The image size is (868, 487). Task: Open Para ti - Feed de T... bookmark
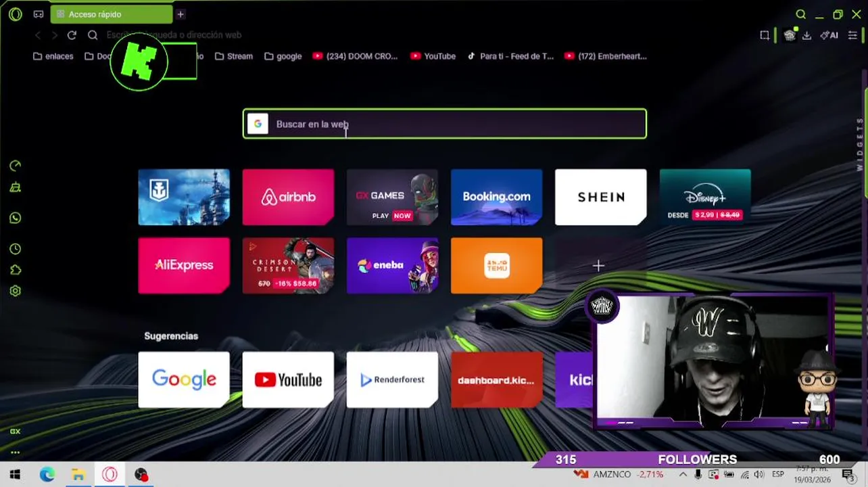[x=510, y=56]
